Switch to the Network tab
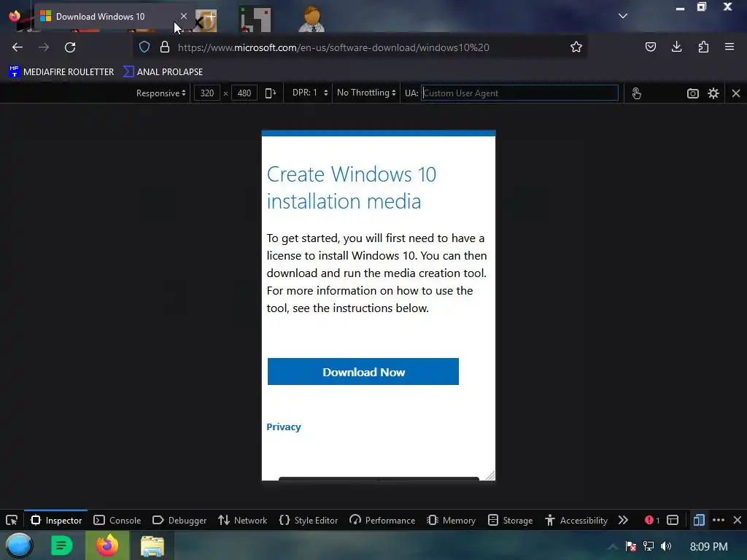 tap(242, 520)
